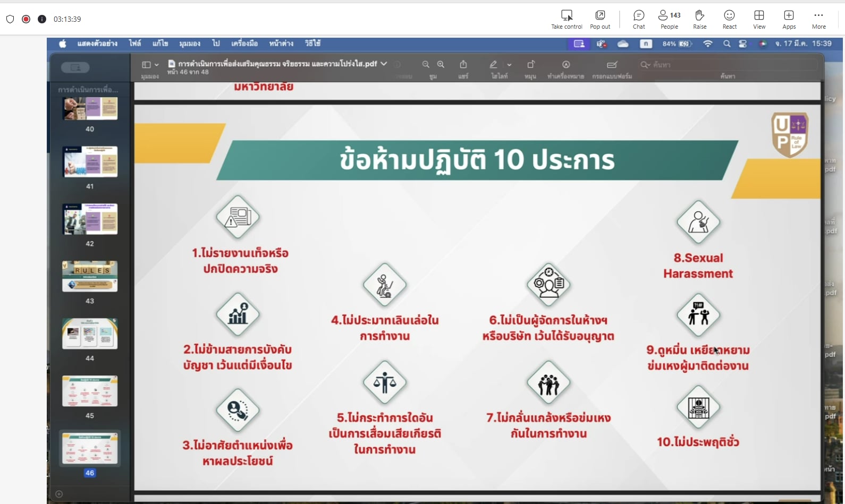Pop out the shared screen window
Screen dimensions: 845x504
coord(600,19)
